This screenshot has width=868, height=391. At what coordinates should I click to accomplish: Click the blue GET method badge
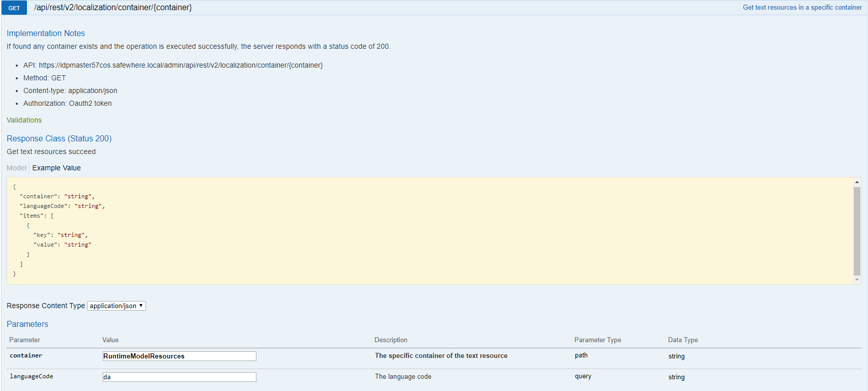[x=14, y=8]
